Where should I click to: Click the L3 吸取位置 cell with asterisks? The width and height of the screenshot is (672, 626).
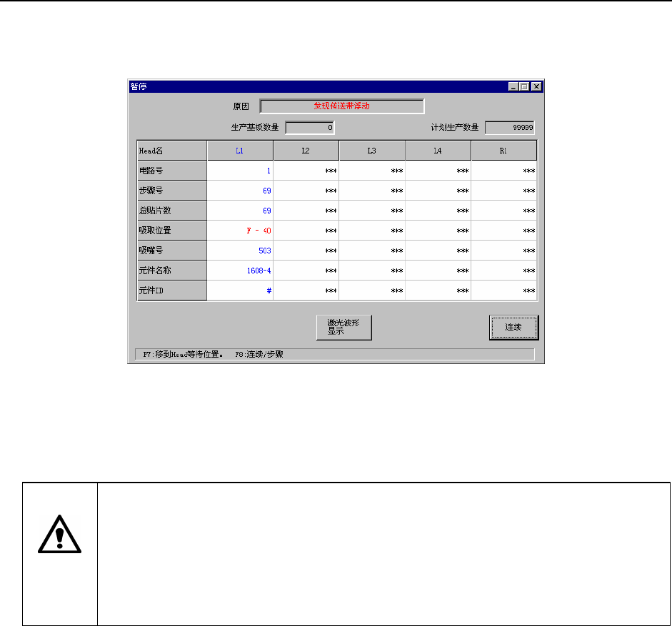coord(372,231)
